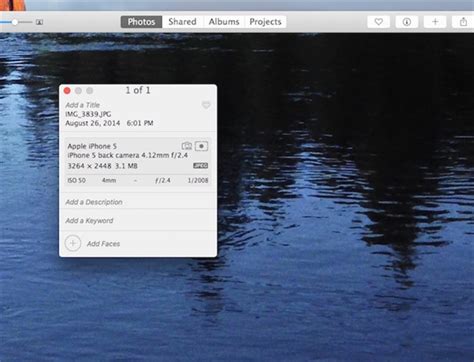Adjust the thumbnail zoom slider handle
The width and height of the screenshot is (474, 362).
tap(14, 22)
